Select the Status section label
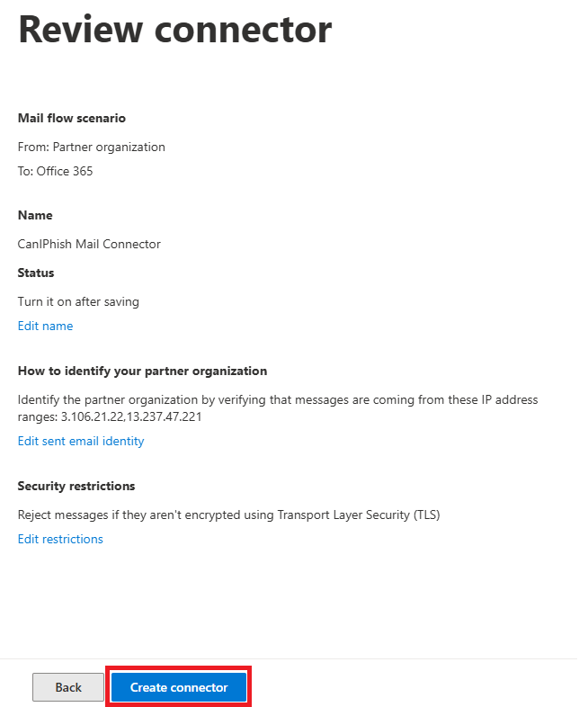The image size is (588, 707). click(x=36, y=273)
